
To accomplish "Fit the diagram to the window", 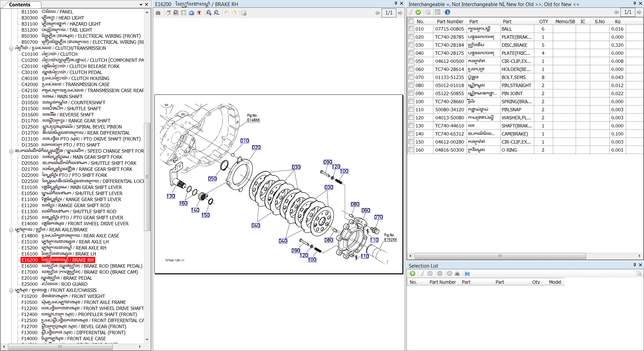I will point(184,13).
